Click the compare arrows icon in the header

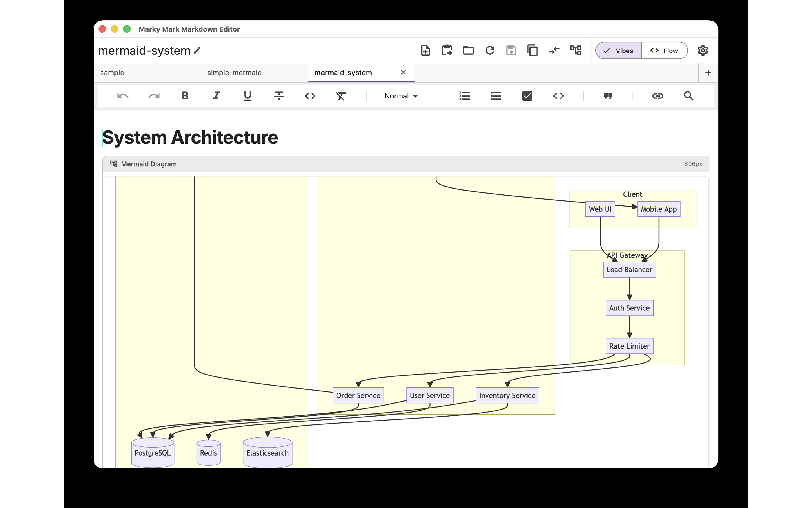554,51
